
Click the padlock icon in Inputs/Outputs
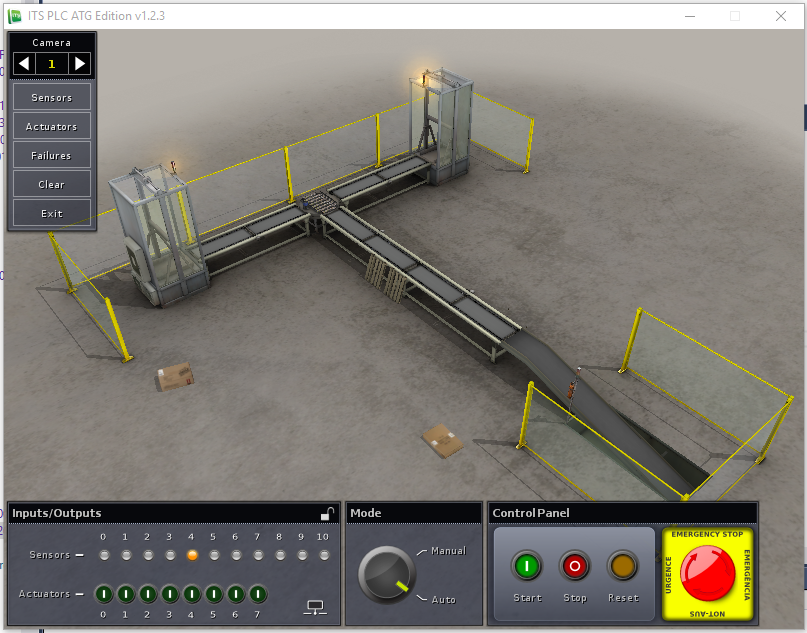click(327, 514)
